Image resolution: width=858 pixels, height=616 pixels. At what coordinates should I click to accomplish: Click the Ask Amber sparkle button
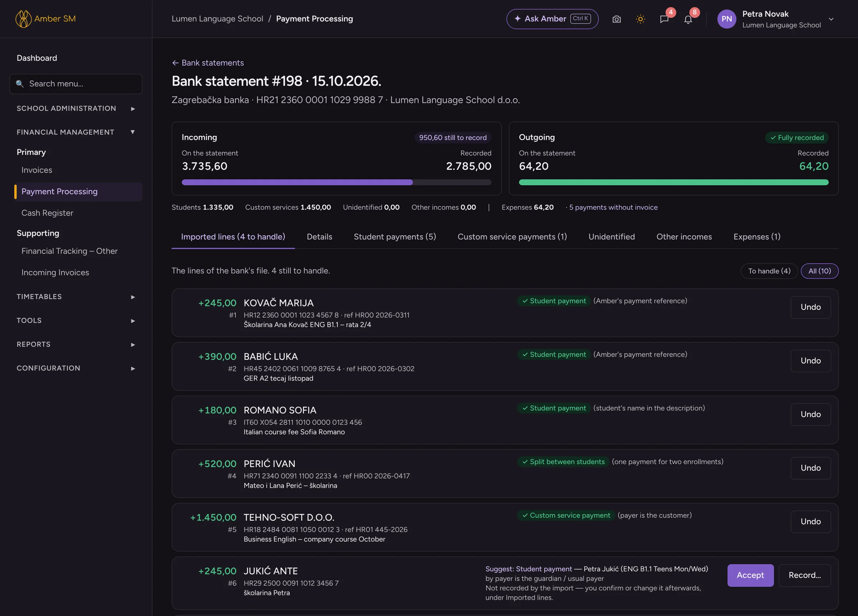pyautogui.click(x=552, y=19)
